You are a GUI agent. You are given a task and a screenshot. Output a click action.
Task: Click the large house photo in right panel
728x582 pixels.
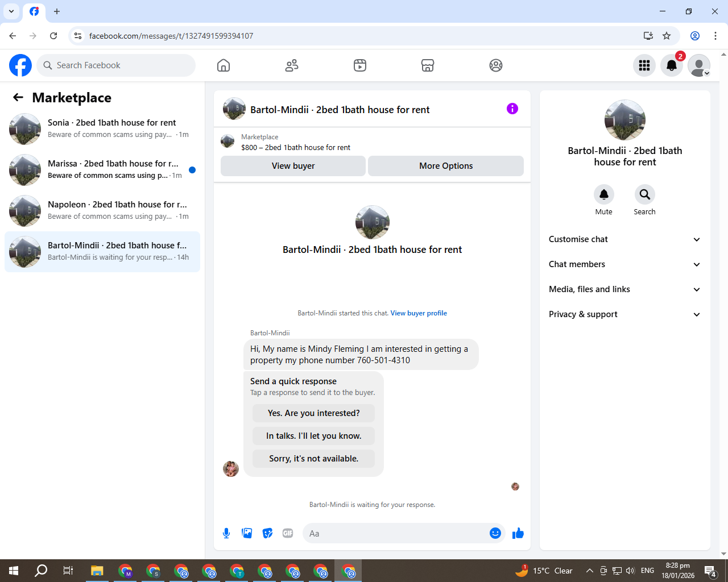pyautogui.click(x=625, y=120)
